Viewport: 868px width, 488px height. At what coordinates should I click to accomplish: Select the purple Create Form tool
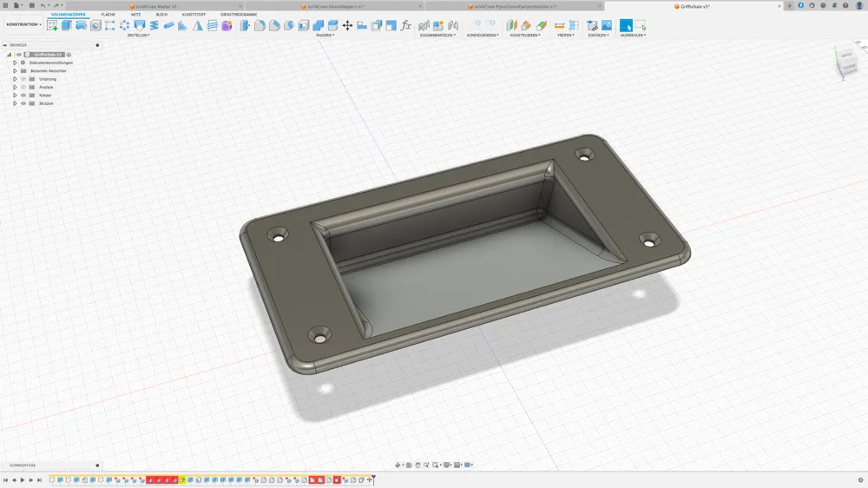tap(227, 25)
